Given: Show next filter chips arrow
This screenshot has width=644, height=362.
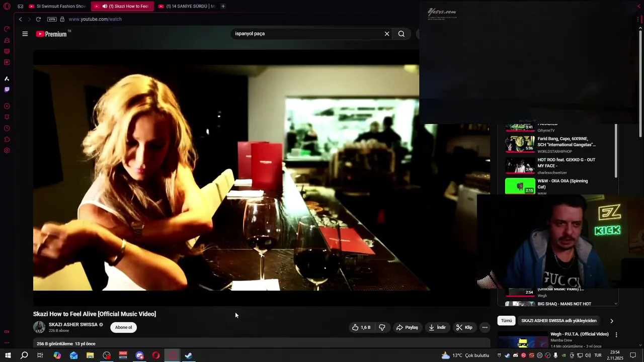Looking at the screenshot, I should coord(612,321).
